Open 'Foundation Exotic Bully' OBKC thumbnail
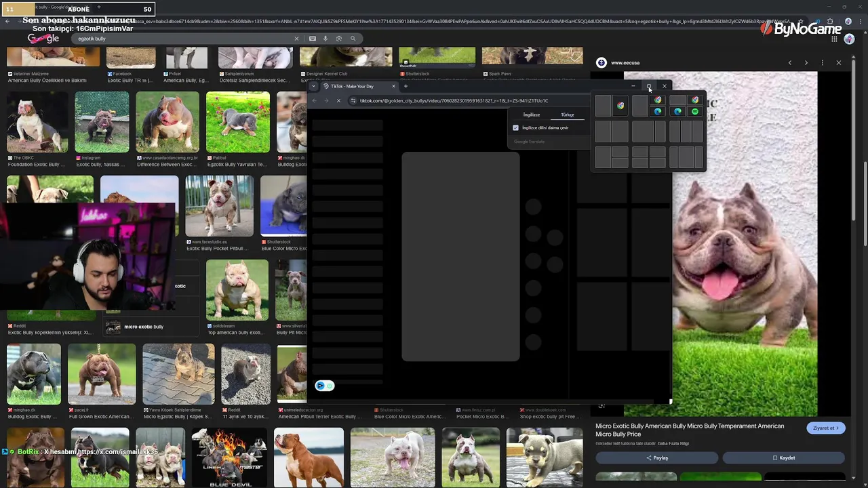The image size is (868, 488). point(37,122)
